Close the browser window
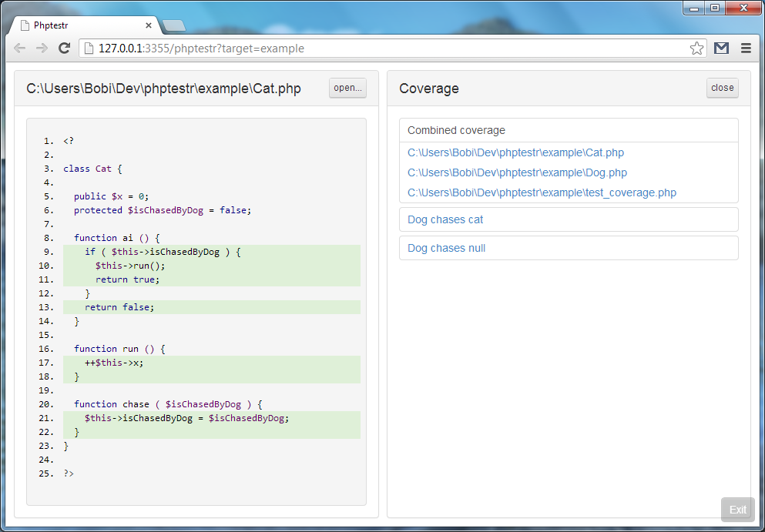The image size is (765, 532). (x=743, y=8)
